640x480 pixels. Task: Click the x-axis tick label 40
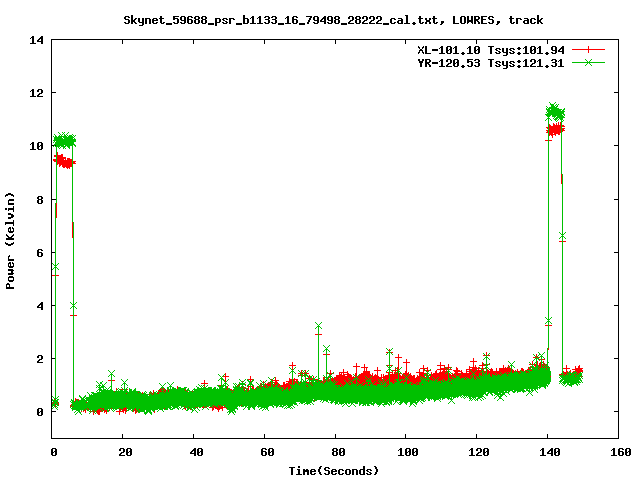(x=196, y=452)
